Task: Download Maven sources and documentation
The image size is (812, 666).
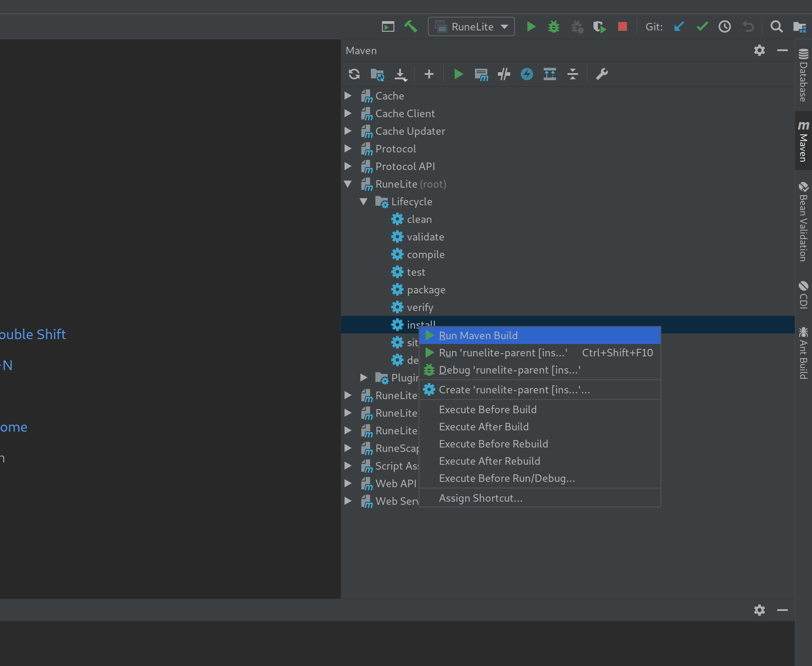Action: point(401,74)
